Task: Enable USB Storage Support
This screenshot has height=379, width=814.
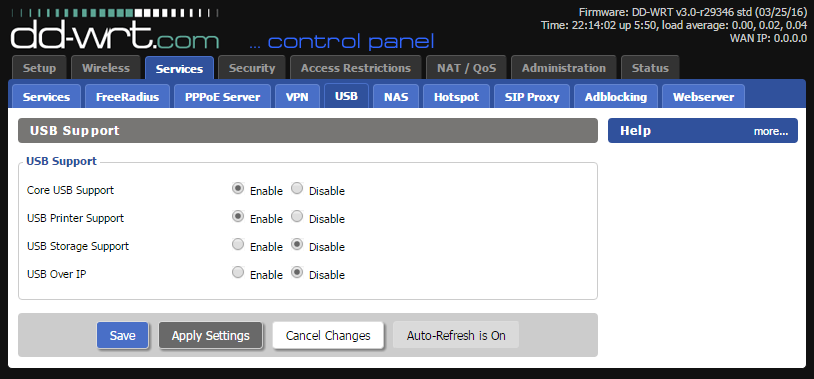Action: pos(238,245)
